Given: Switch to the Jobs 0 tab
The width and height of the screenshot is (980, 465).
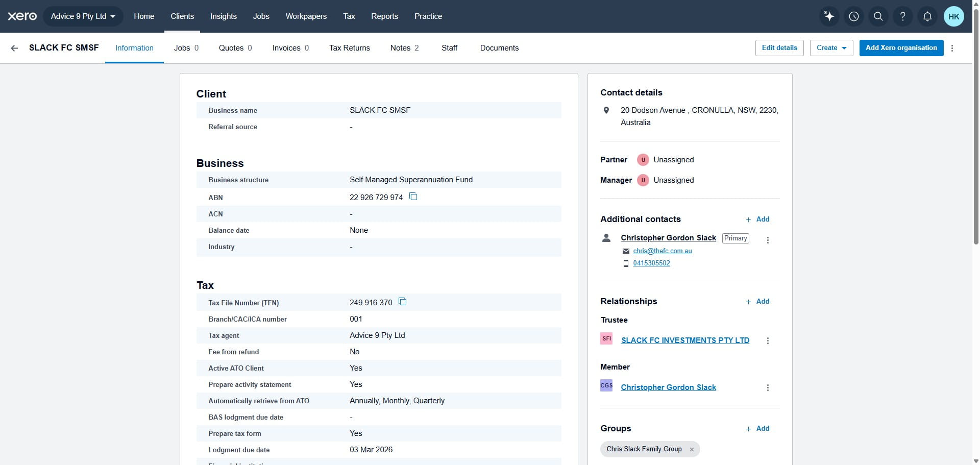Looking at the screenshot, I should [x=186, y=48].
